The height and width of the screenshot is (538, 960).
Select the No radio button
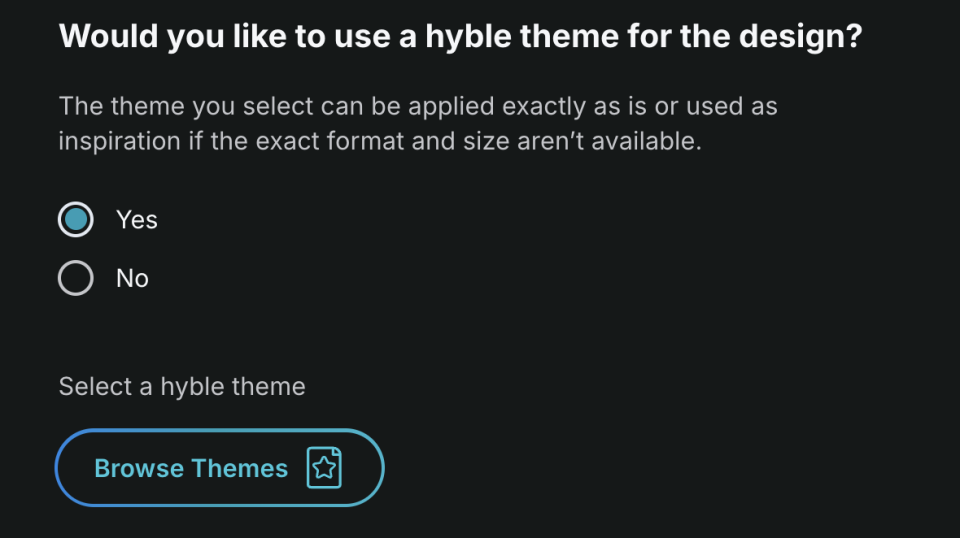coord(76,278)
